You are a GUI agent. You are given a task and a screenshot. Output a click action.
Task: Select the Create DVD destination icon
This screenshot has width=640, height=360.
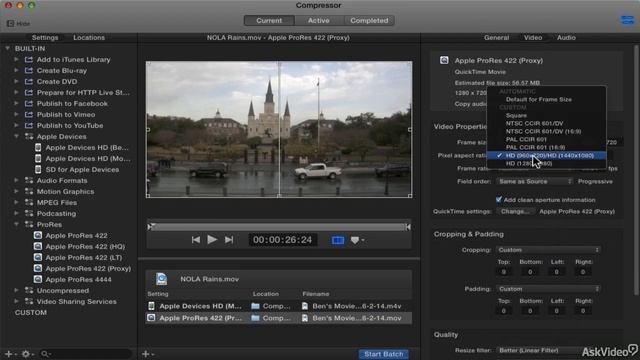29,81
